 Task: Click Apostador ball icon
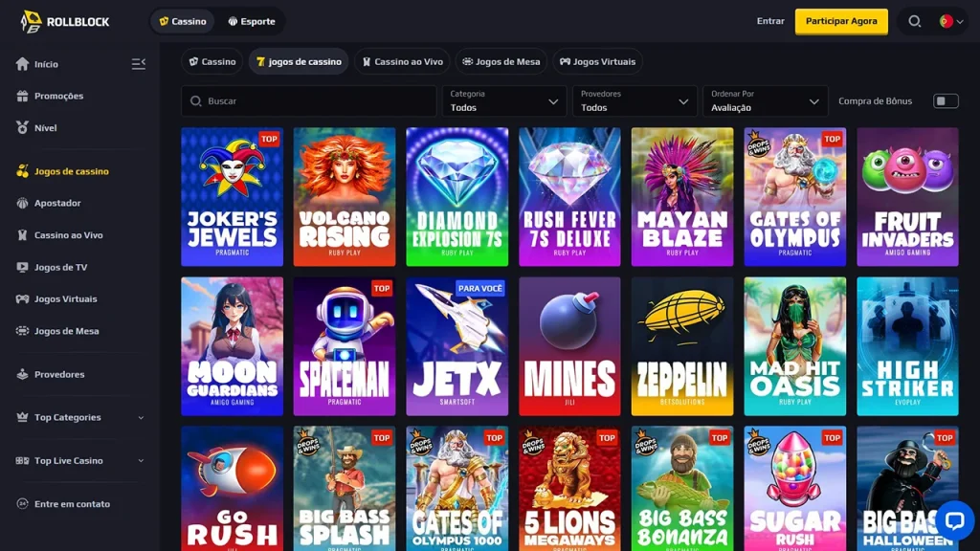point(23,203)
